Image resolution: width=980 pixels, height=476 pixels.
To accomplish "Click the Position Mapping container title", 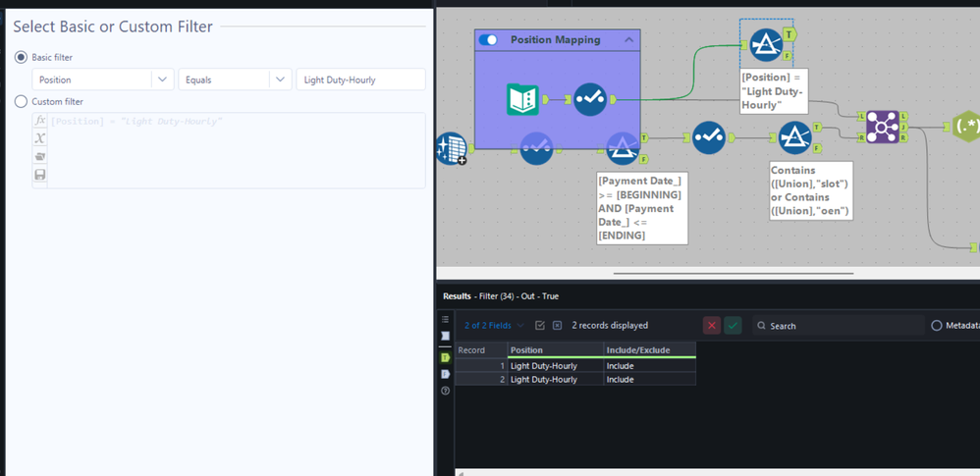I will coord(555,40).
